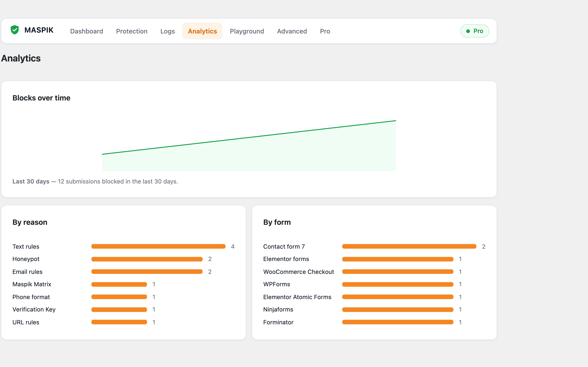588x367 pixels.
Task: Click the Text rules orange bar
Action: [x=158, y=246]
